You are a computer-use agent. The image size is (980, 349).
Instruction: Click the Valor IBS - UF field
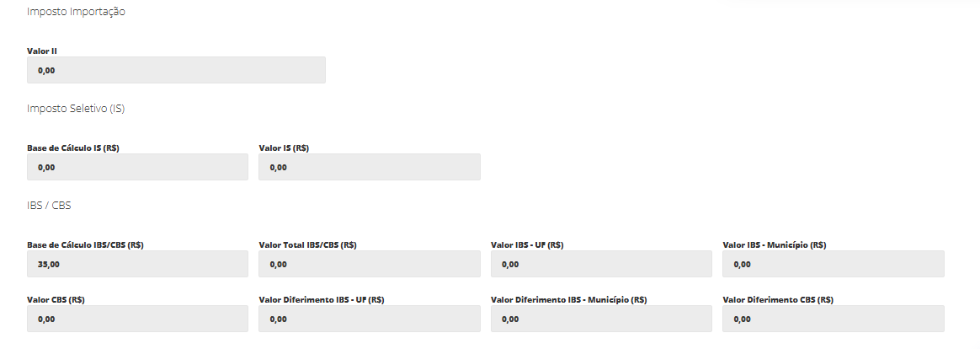coord(601,264)
